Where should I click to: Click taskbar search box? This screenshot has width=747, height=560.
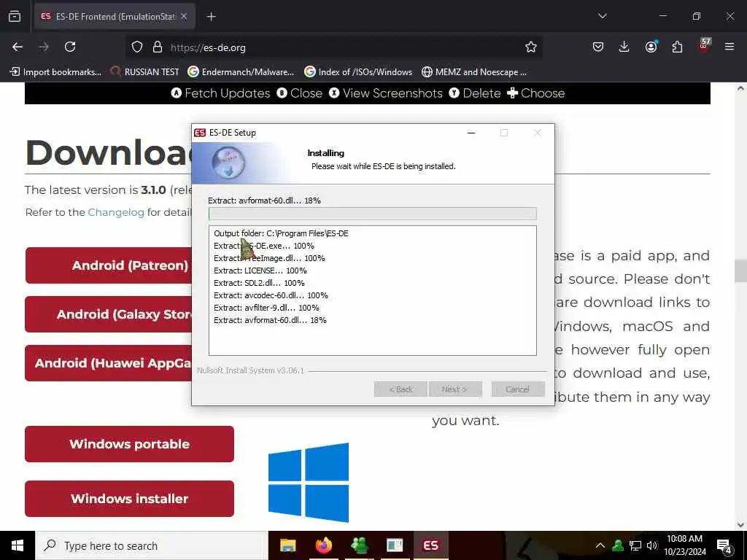click(x=152, y=545)
